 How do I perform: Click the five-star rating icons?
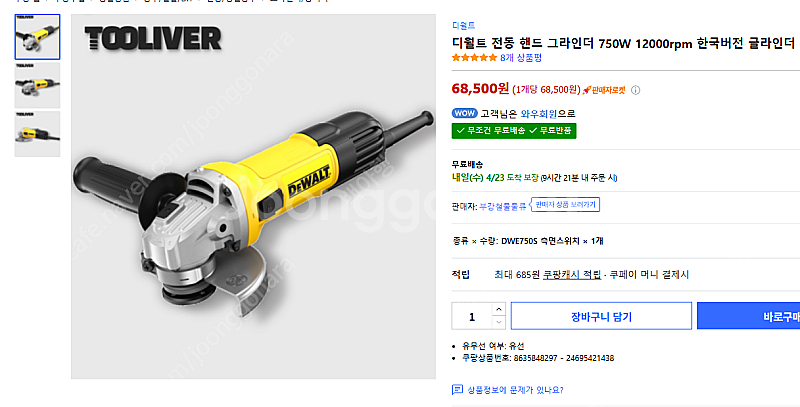click(x=474, y=58)
